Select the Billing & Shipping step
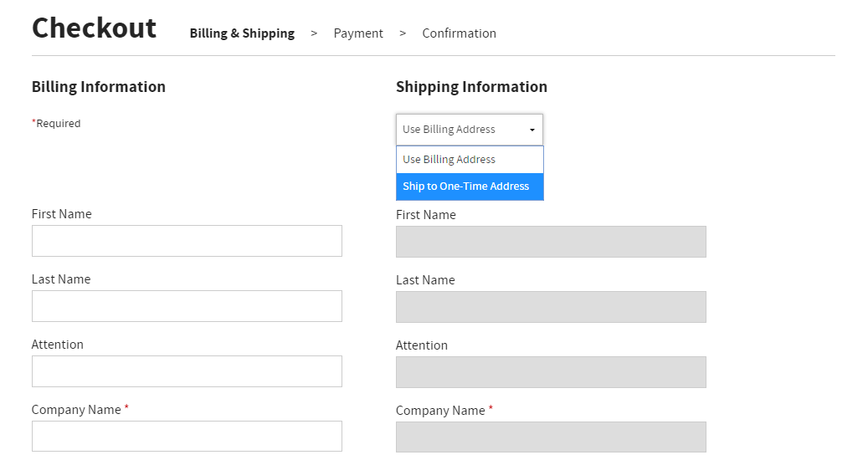 point(242,33)
